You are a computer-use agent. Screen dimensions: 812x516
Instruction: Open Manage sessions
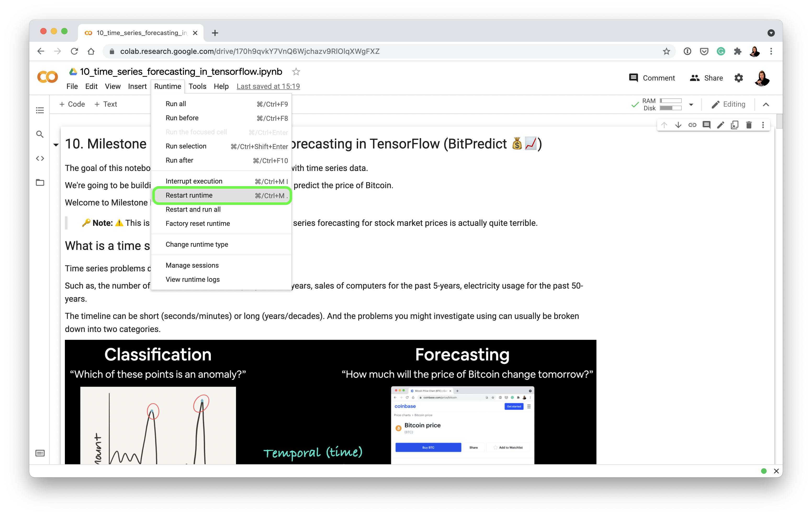[221, 265]
